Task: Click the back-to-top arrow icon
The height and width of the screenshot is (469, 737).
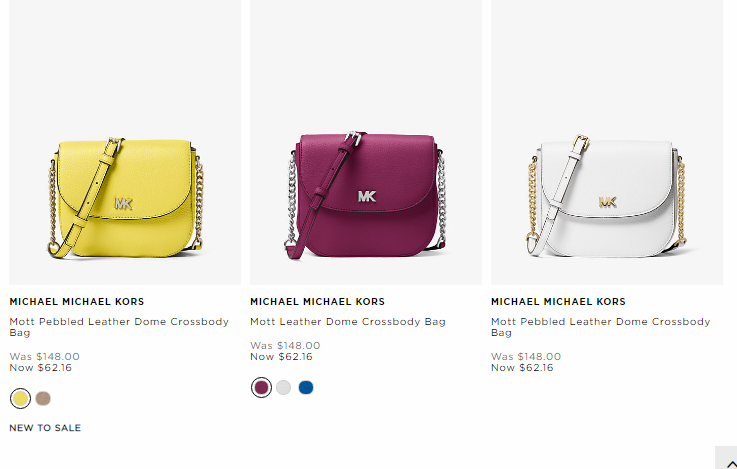Action: coord(729,462)
